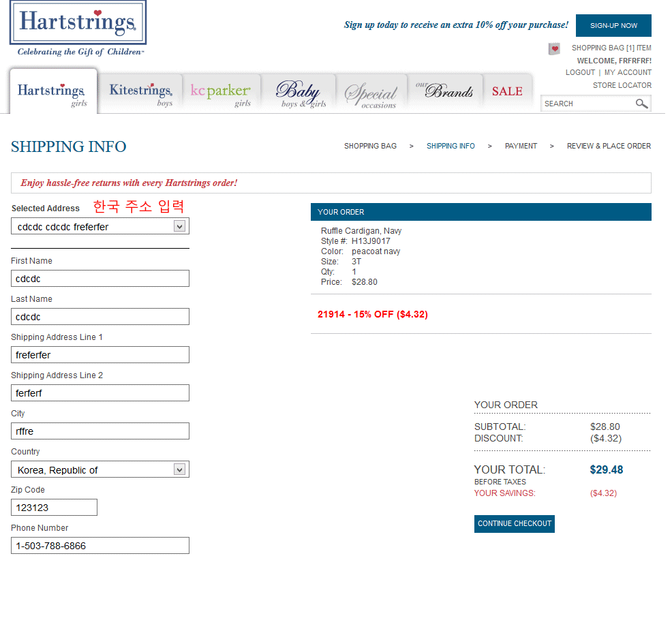Click into the First Name field
Image resolution: width=672 pixels, height=618 pixels.
coord(100,279)
